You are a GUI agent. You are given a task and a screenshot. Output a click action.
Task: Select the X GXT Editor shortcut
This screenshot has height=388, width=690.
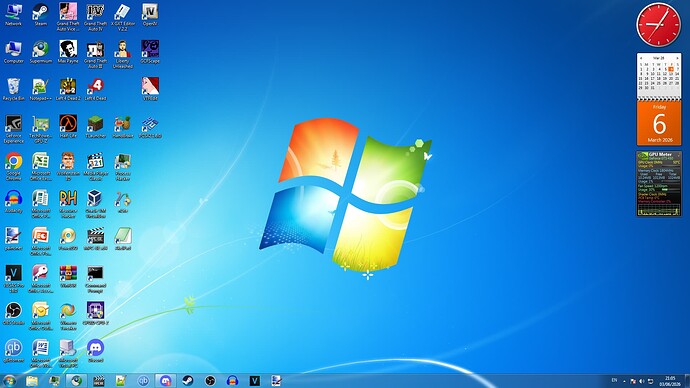(x=122, y=17)
